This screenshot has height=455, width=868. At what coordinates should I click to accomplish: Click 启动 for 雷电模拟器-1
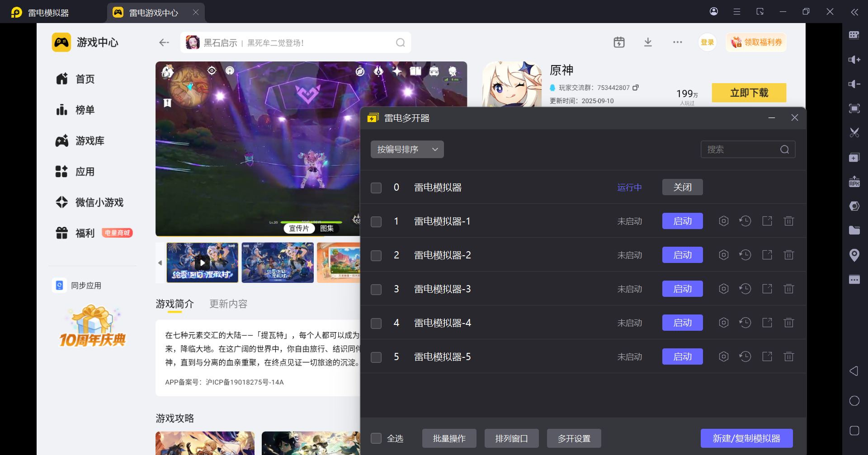click(x=682, y=221)
